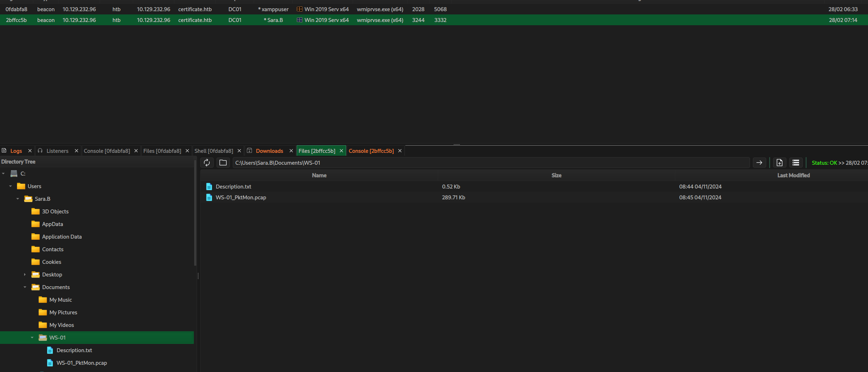Click the go-to-path arrow button
Viewport: 868px width, 372px height.
759,163
